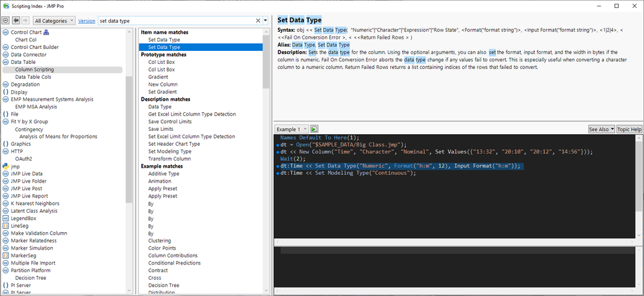Clear the search box with X icon
The image size is (644, 296).
[x=259, y=21]
